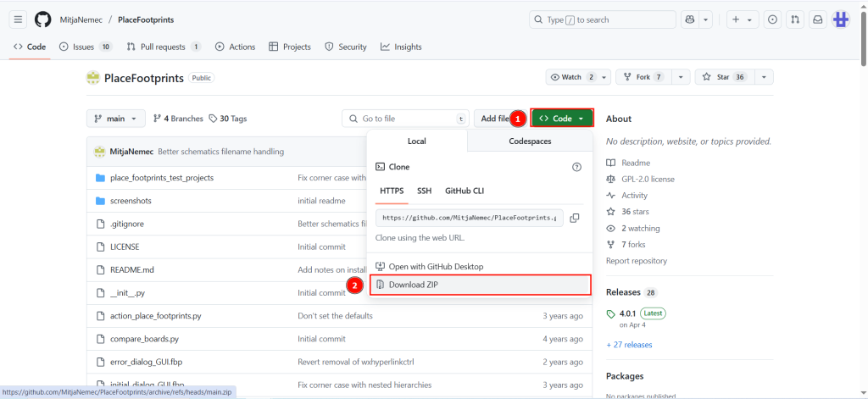Choose Download ZIP

[480, 285]
